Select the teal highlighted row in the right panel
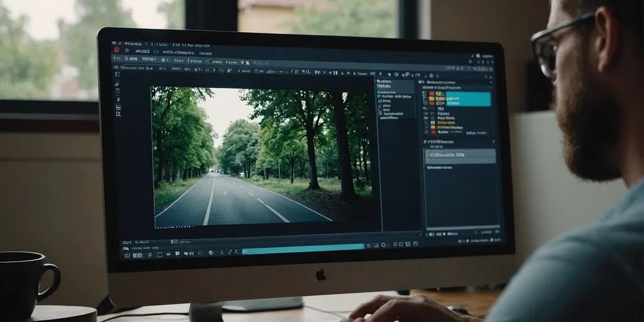644x322 pixels. click(x=468, y=99)
